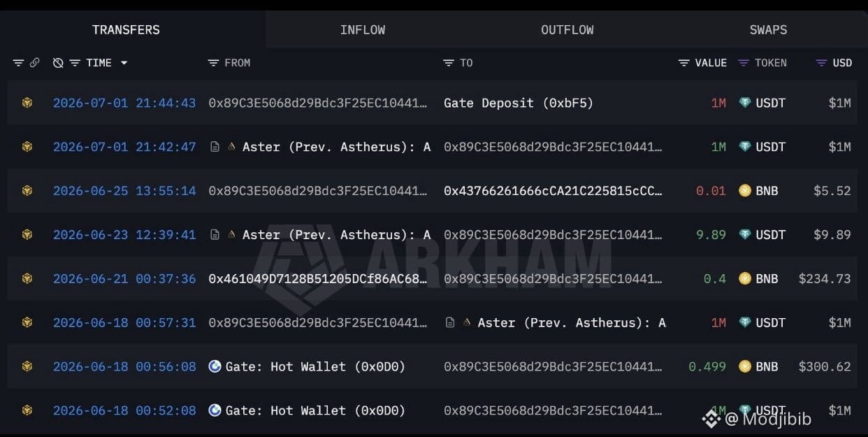
Task: Open address 0x43766261666cCA21C225815cCC
Action: coord(553,191)
